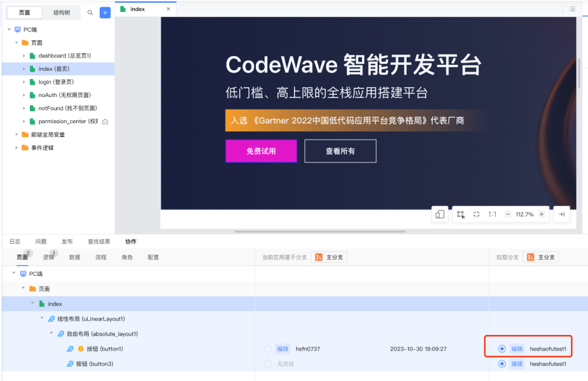Switch to the 数据 collaboration sub-tab
Viewport: 588px width, 381px height.
75,257
